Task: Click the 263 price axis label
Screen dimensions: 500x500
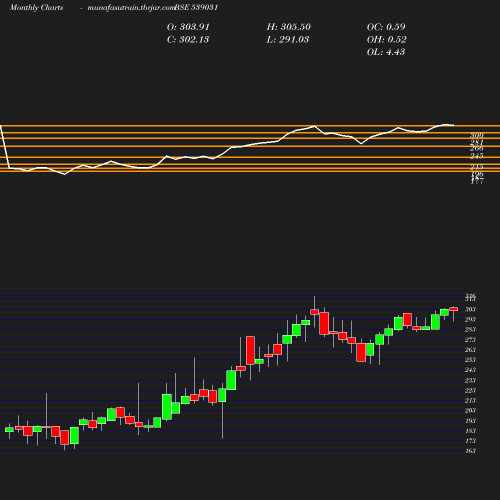Action: click(470, 350)
